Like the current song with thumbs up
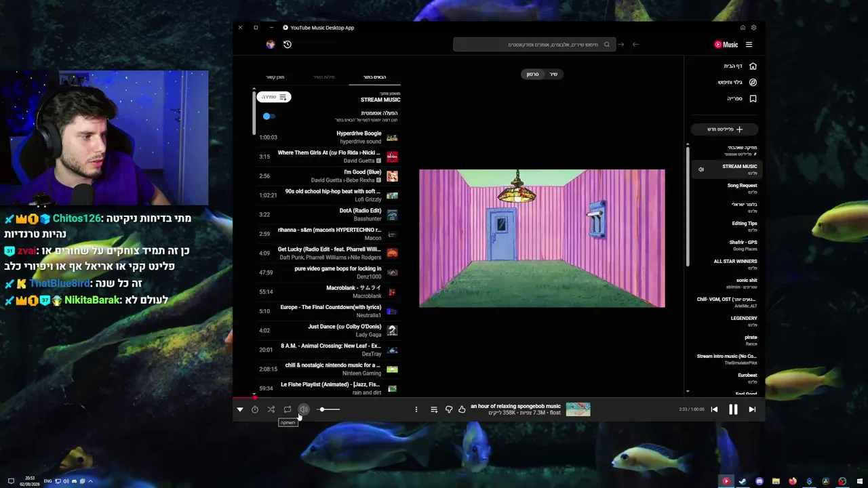 pyautogui.click(x=462, y=409)
